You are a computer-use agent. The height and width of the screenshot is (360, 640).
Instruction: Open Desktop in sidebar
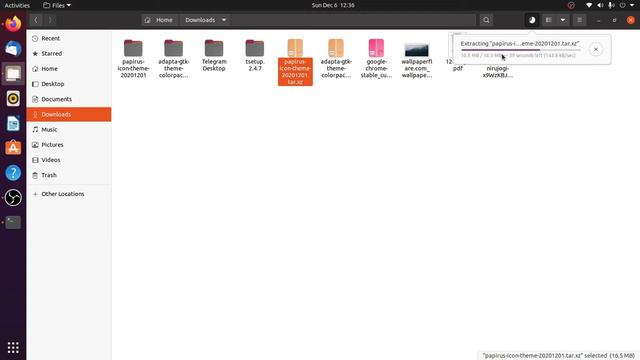pos(69,84)
